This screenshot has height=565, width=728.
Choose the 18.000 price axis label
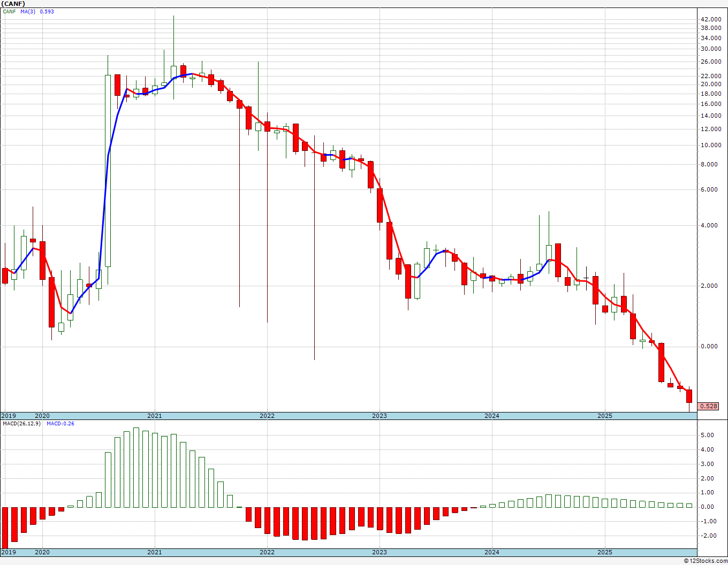(x=711, y=94)
